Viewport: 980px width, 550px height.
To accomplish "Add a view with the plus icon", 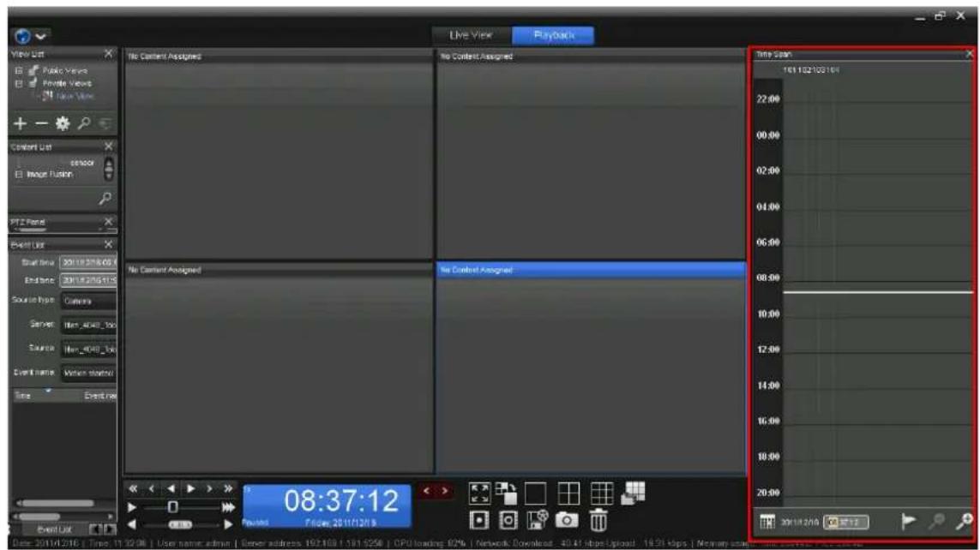I will (x=20, y=123).
